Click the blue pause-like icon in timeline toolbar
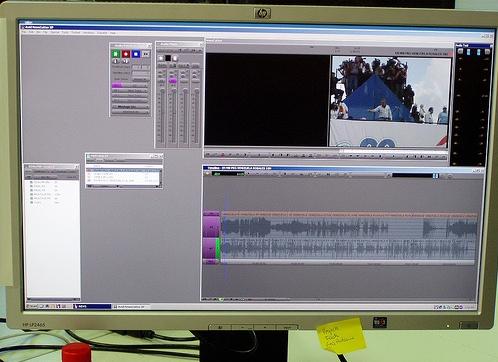This screenshot has width=498, height=362. pos(435,176)
